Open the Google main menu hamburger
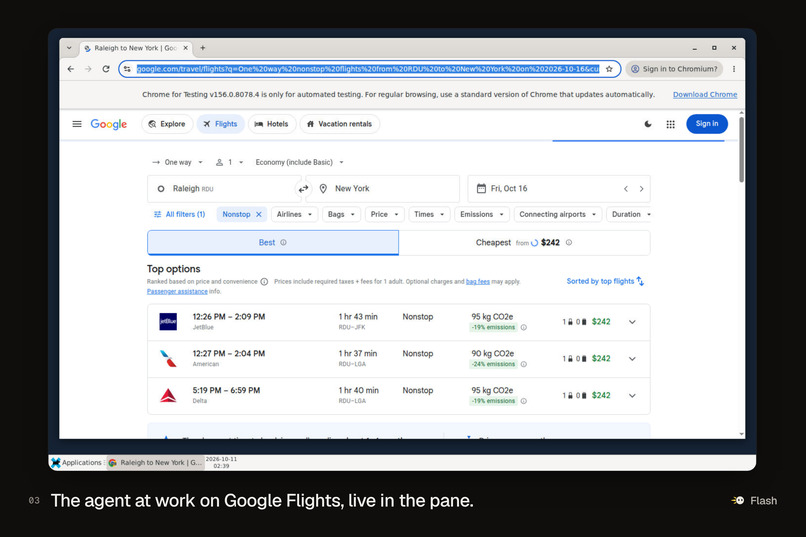The image size is (806, 537). coord(77,124)
